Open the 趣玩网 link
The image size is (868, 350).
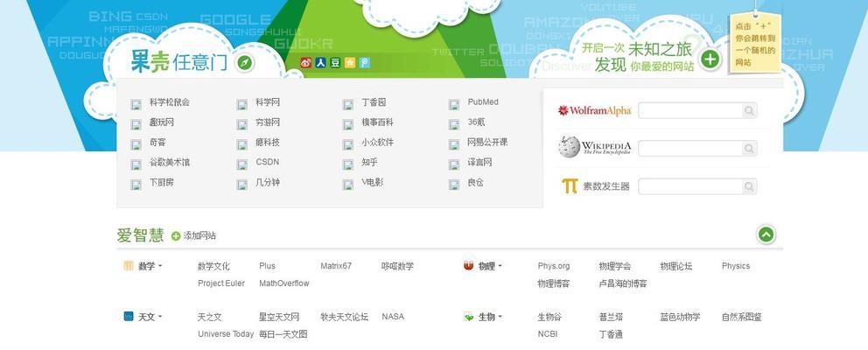point(162,122)
